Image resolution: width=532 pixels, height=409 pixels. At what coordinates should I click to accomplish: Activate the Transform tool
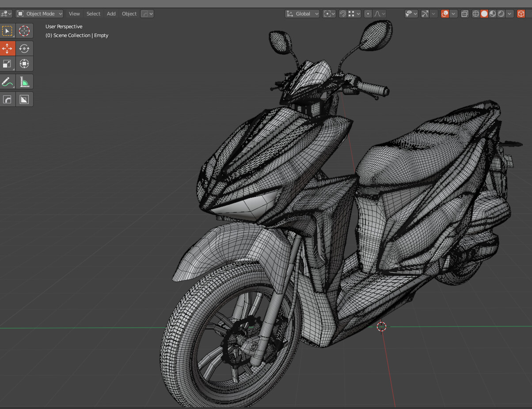pos(24,64)
